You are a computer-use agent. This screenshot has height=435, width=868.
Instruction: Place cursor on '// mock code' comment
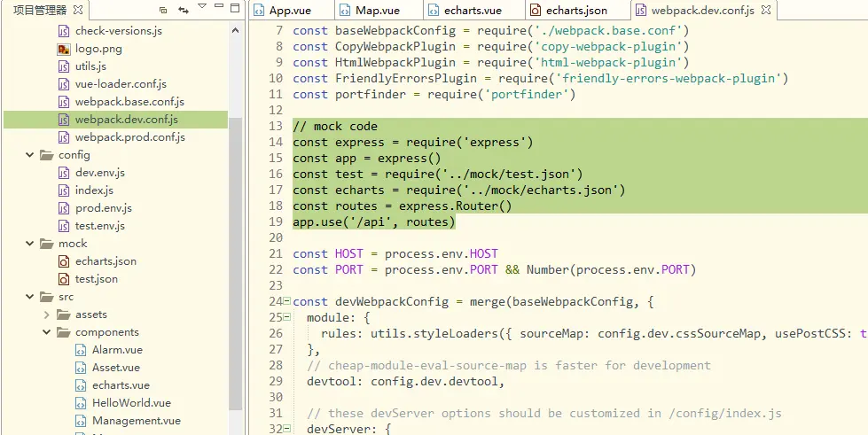coord(335,126)
